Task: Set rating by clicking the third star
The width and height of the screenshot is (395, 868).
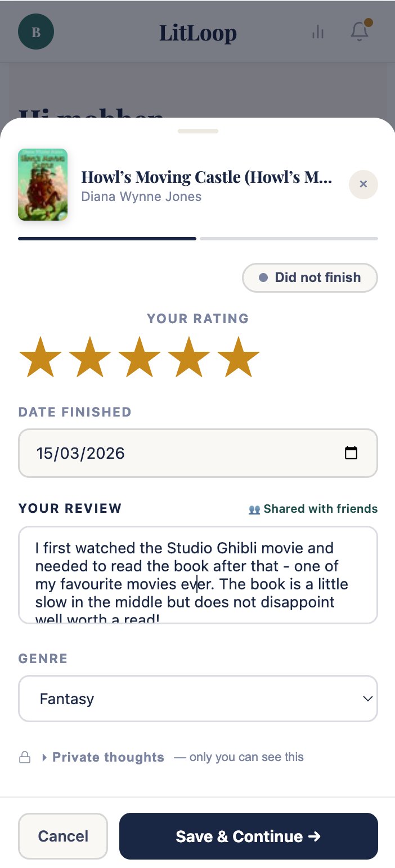Action: pyautogui.click(x=139, y=355)
